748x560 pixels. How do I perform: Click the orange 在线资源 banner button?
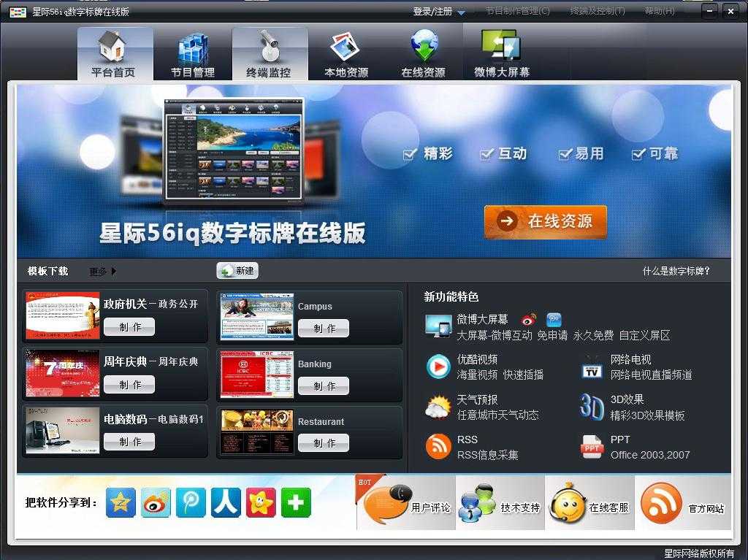click(545, 221)
